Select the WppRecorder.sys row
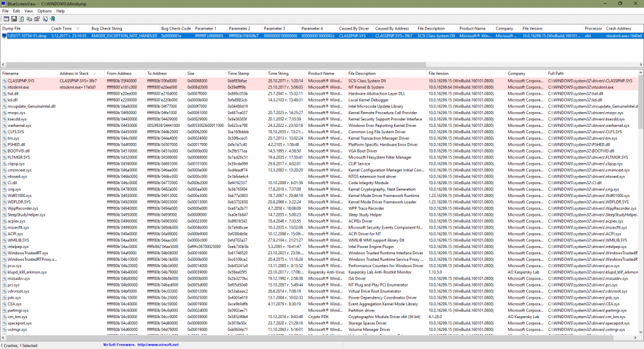Screen dimensions: 644x349 point(319,209)
